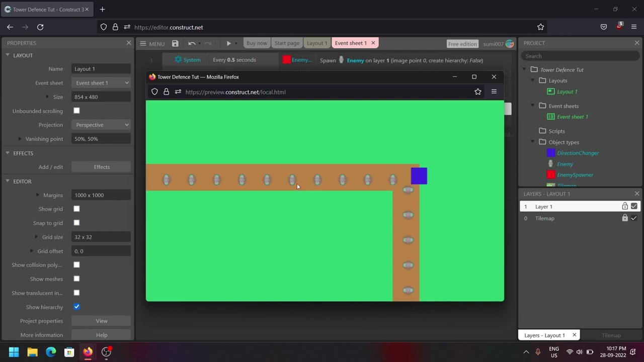Screen dimensions: 644x362
Task: Toggle visibility of Layer 1
Action: coord(634,206)
